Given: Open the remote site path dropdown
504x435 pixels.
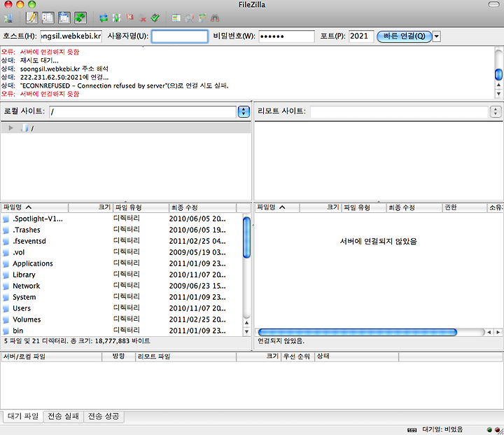Looking at the screenshot, I should (x=496, y=111).
